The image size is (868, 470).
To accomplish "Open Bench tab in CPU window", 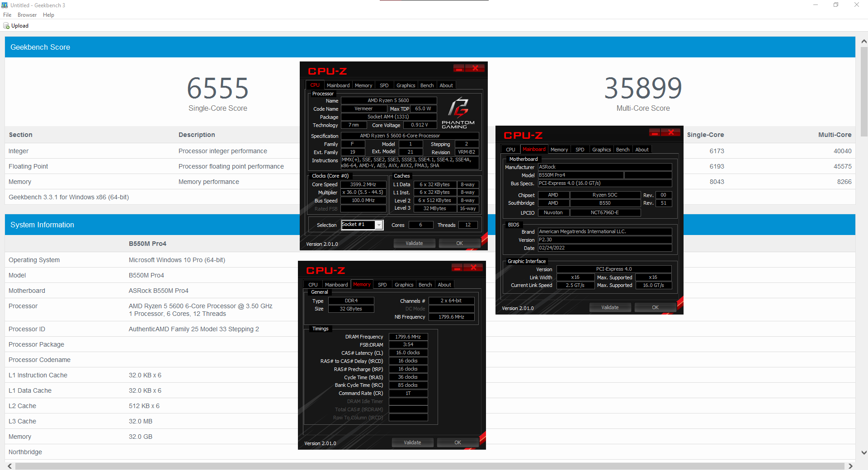I will click(x=427, y=85).
